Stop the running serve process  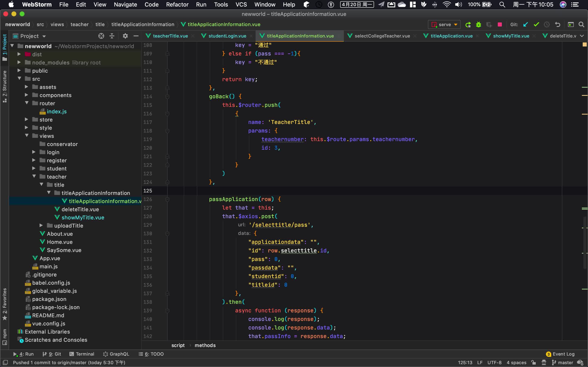click(500, 24)
